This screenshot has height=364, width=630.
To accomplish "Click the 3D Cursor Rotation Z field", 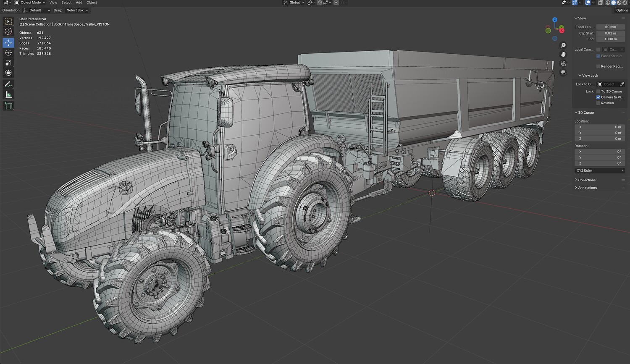I will (x=599, y=163).
